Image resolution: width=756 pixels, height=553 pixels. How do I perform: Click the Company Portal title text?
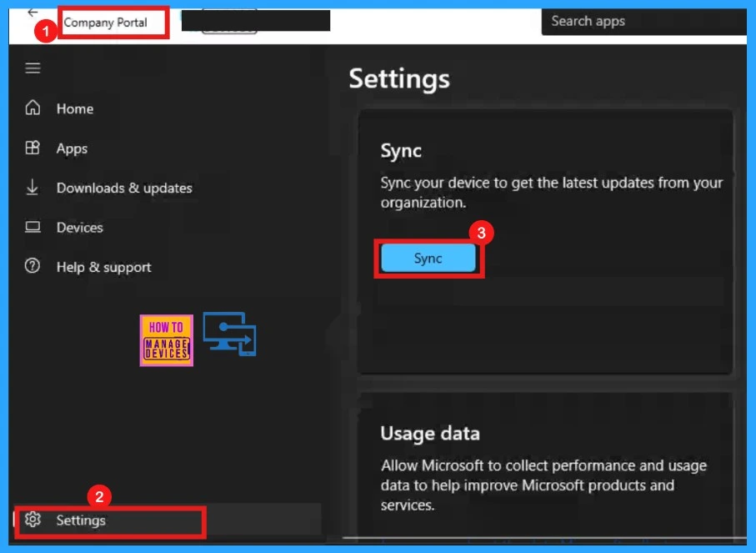click(106, 23)
